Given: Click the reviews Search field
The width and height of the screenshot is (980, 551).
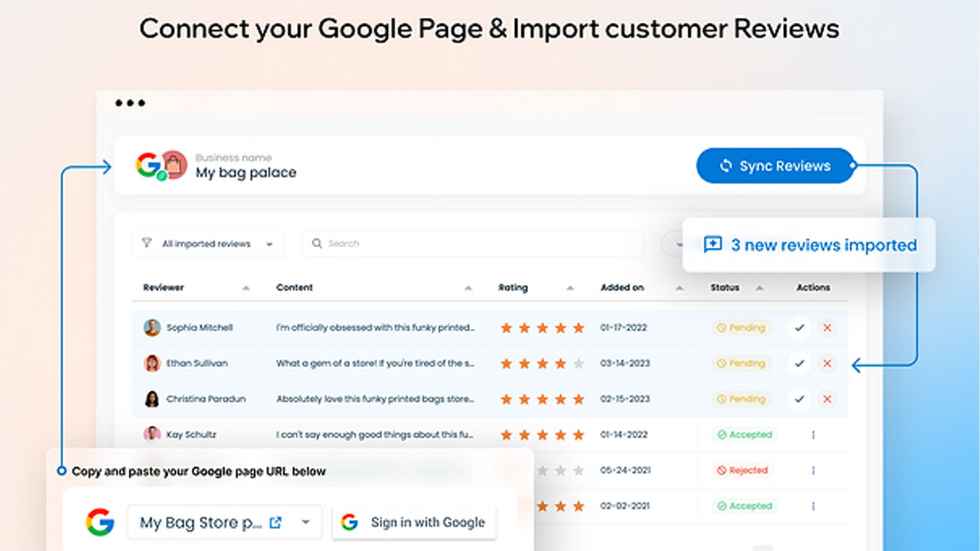Looking at the screenshot, I should click(472, 244).
